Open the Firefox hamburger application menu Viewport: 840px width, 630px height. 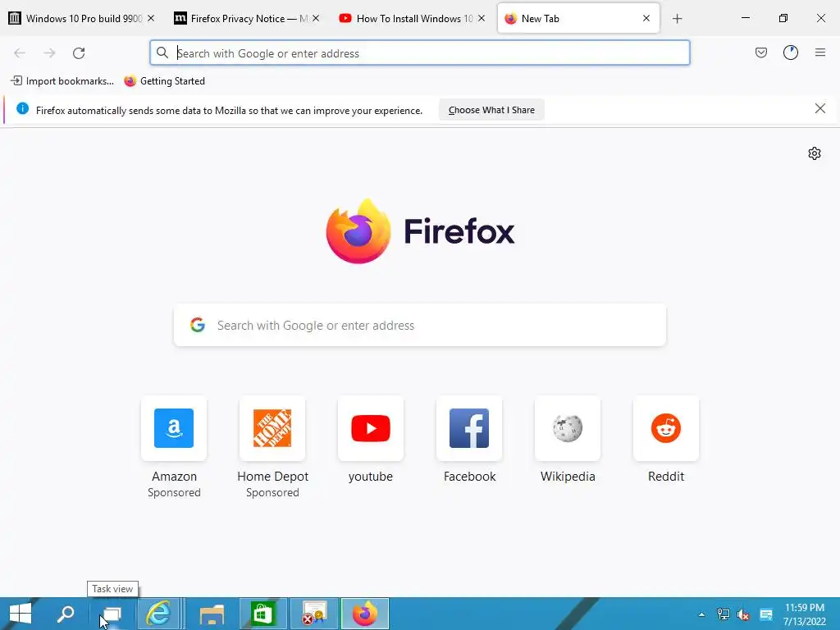(x=820, y=52)
